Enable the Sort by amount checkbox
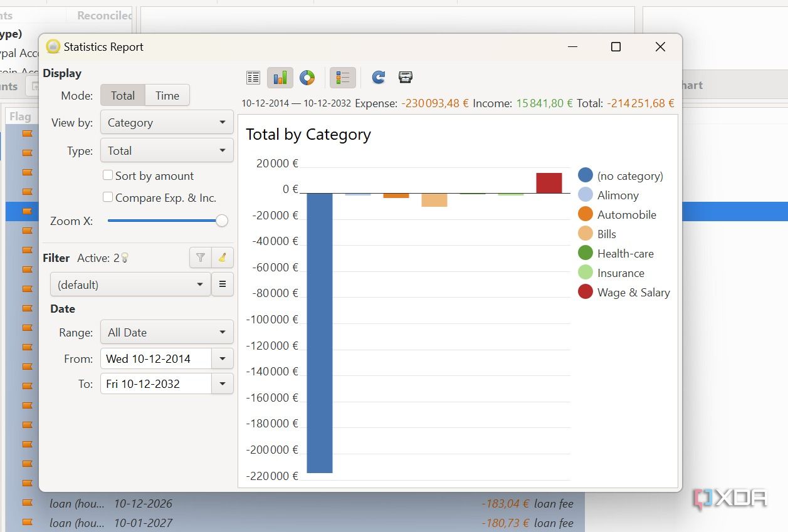This screenshot has width=788, height=532. [108, 175]
